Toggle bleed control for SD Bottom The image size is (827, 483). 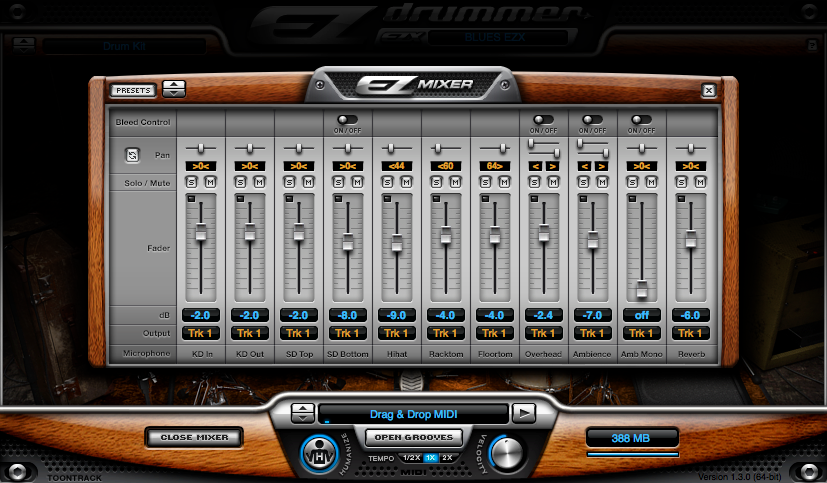(347, 120)
